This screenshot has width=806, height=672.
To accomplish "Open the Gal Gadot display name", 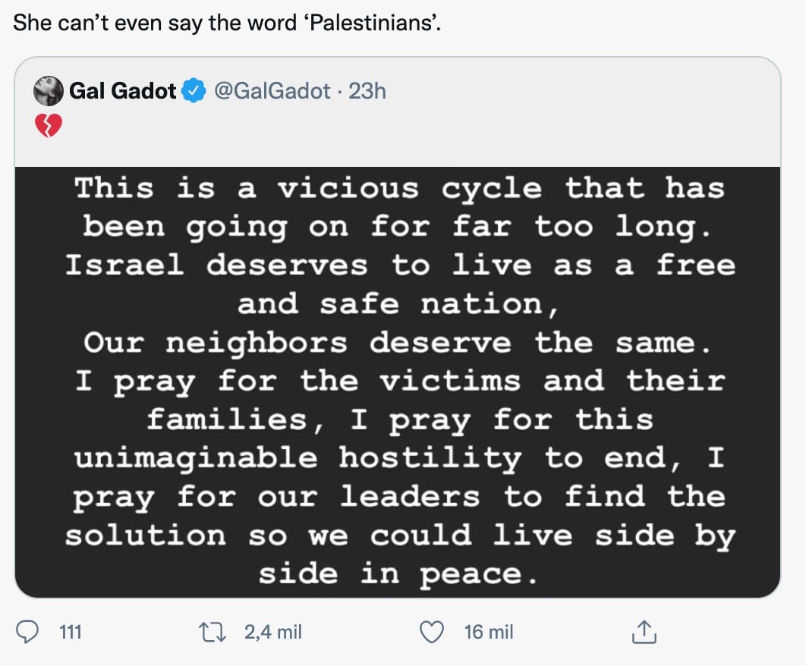I will [x=122, y=91].
